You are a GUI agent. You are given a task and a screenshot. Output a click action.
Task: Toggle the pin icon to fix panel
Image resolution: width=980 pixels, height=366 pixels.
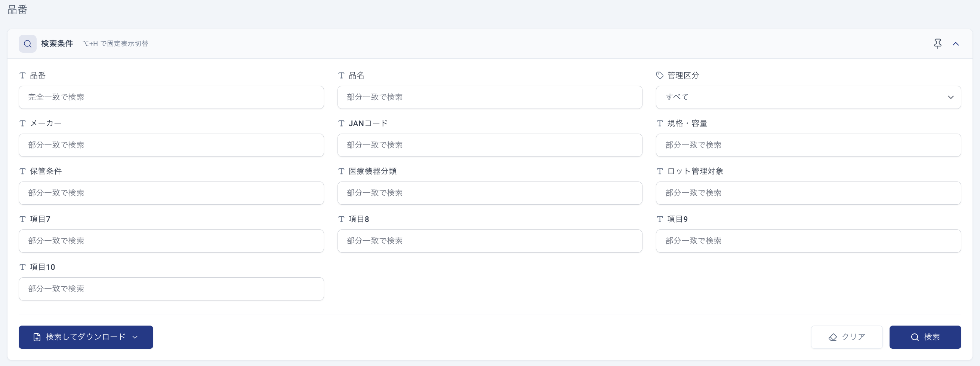pyautogui.click(x=937, y=44)
